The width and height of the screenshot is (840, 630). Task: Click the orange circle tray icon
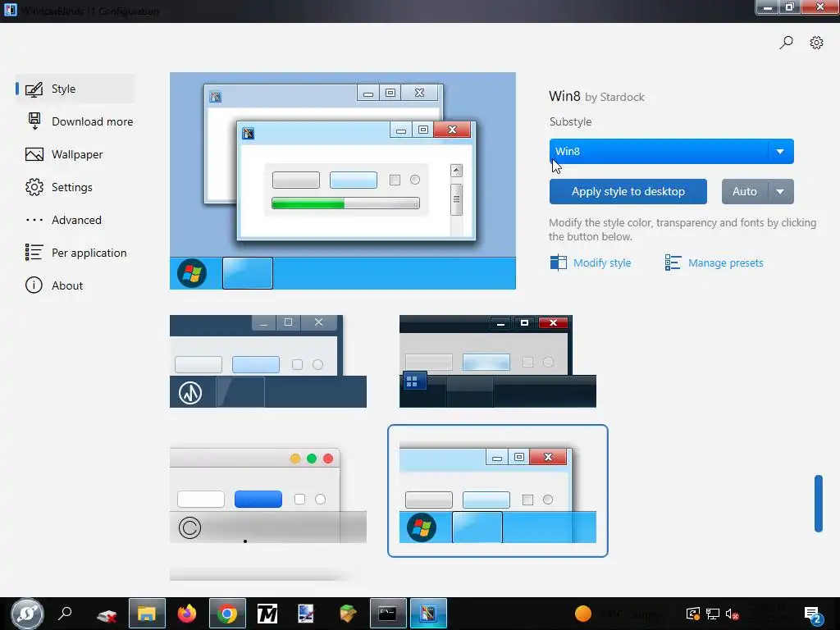tap(583, 614)
